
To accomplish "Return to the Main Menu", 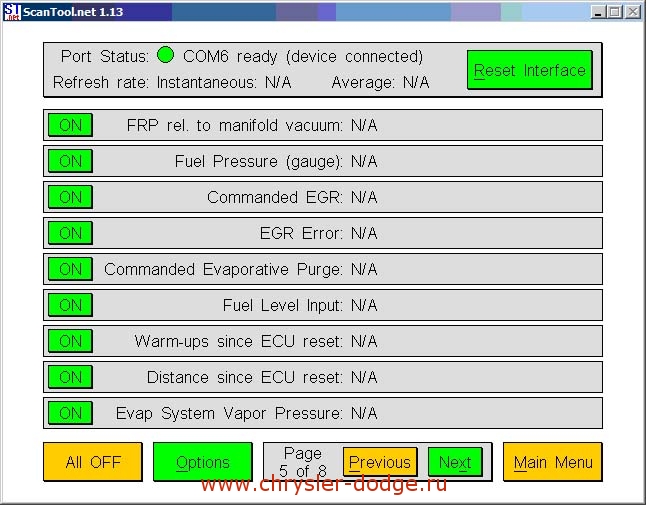I will click(553, 462).
